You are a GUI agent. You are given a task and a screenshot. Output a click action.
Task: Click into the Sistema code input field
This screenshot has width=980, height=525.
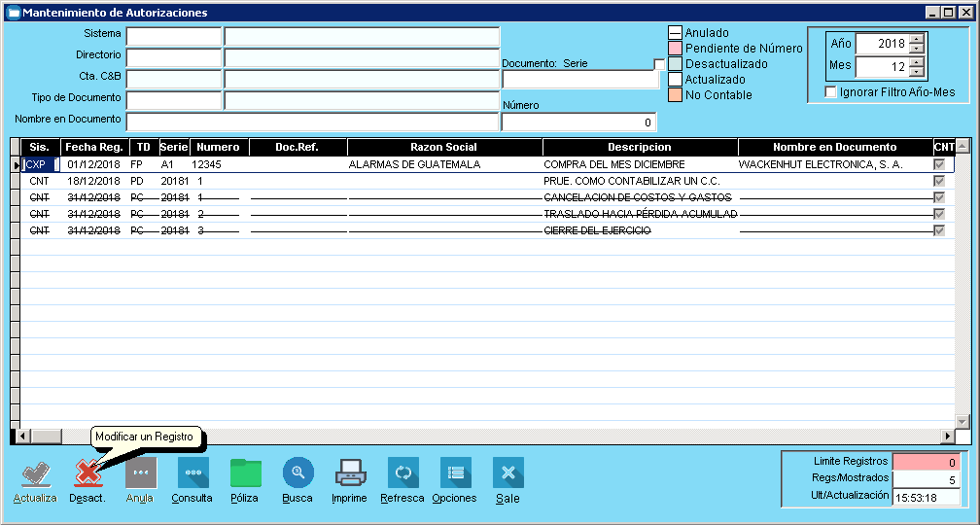coord(174,36)
